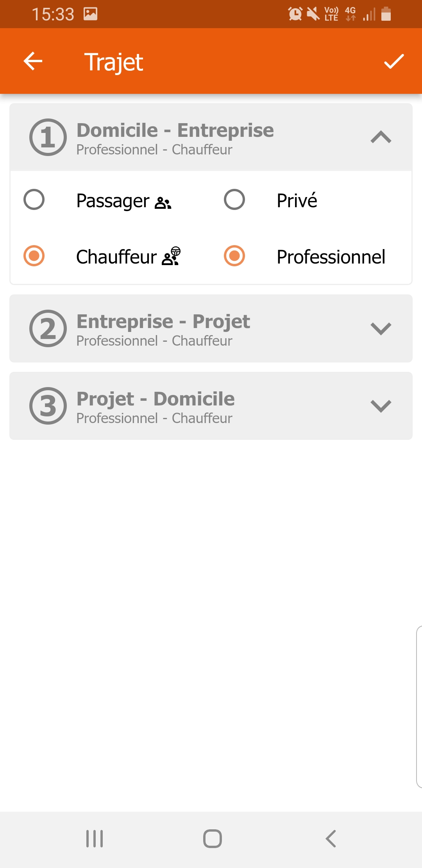Viewport: 422px width, 868px height.
Task: Tap the image notification icon in status bar
Action: (x=90, y=14)
